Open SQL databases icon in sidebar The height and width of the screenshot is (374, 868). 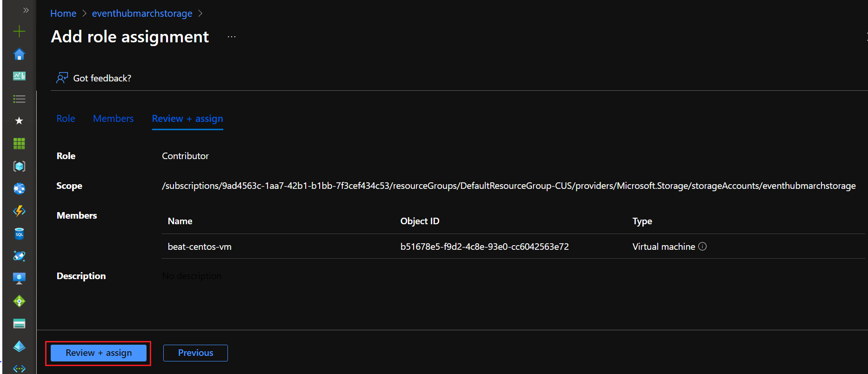click(19, 234)
